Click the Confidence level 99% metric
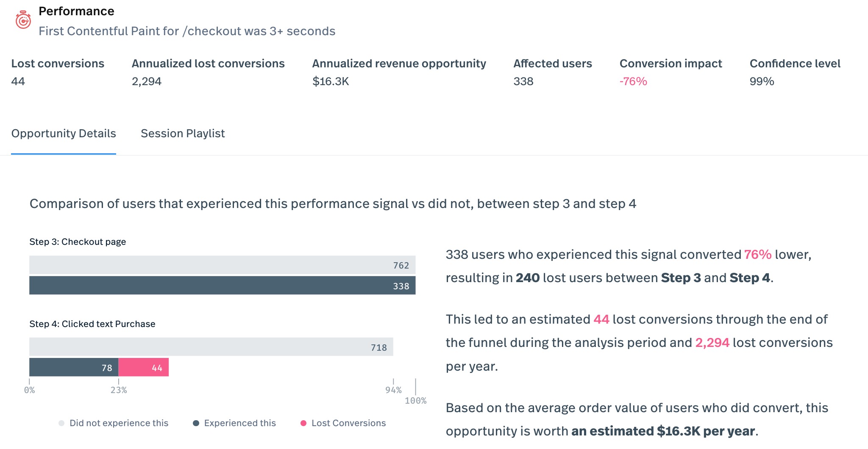This screenshot has height=449, width=868. coord(762,81)
